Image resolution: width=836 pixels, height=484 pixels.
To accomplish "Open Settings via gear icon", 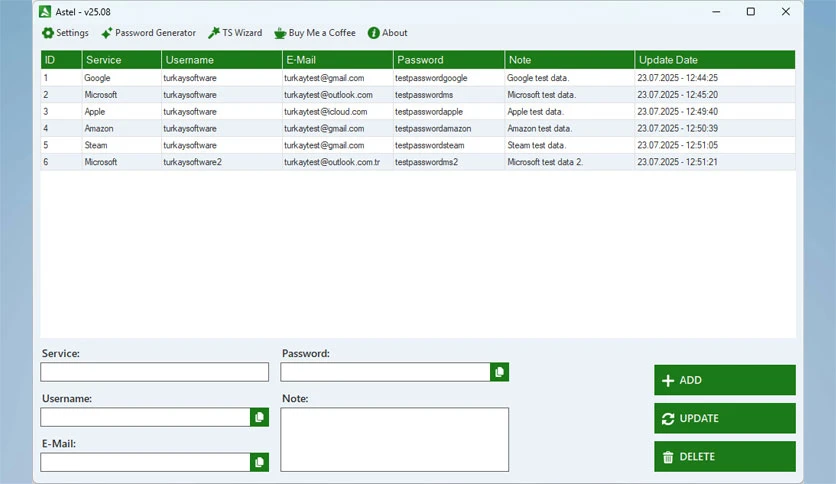I will [x=48, y=33].
